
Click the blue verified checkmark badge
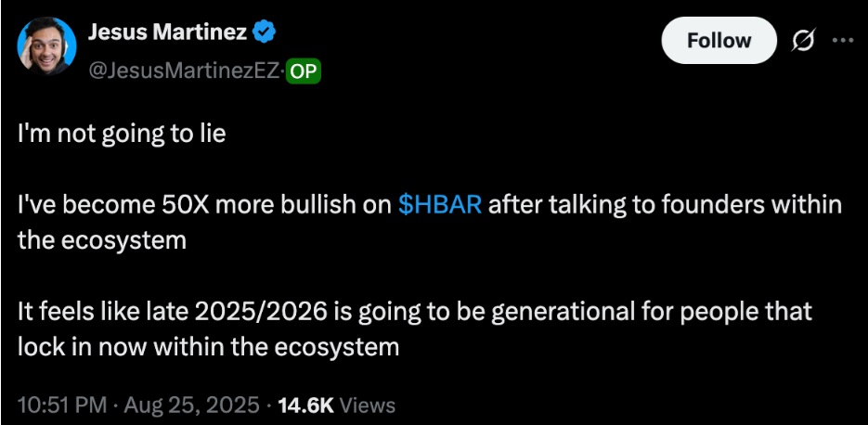pyautogui.click(x=265, y=32)
